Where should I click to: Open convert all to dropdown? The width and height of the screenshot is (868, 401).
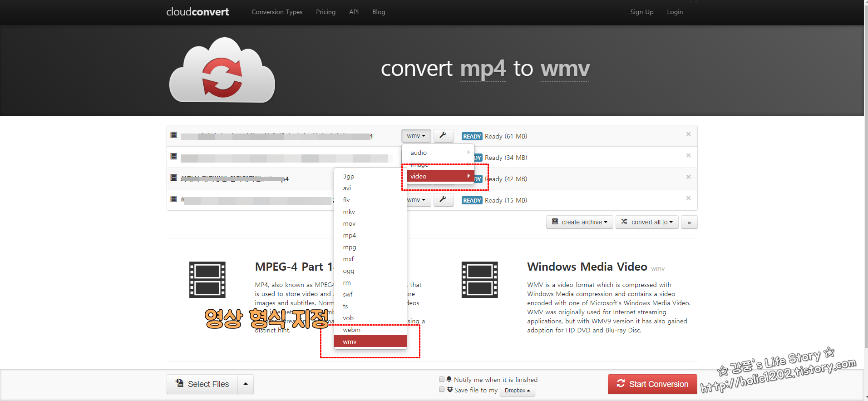tap(647, 222)
